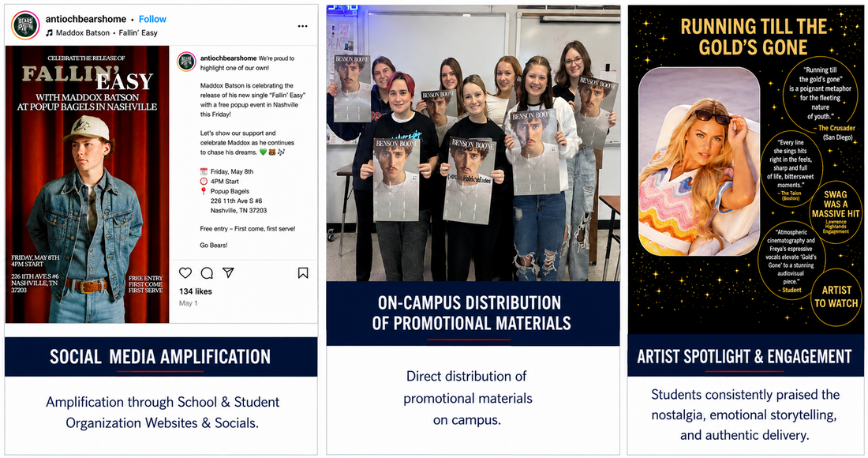Click the Social Media Amplification heading
Viewport: 868px width, 458px height.
(160, 357)
